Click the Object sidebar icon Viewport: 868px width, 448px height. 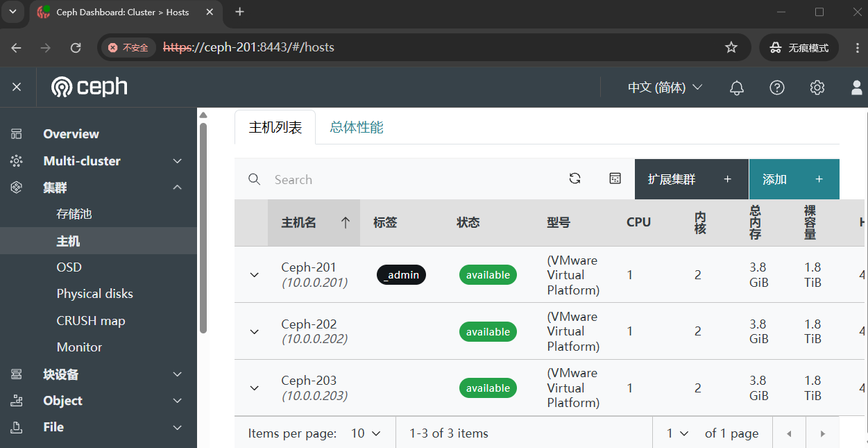tap(17, 401)
